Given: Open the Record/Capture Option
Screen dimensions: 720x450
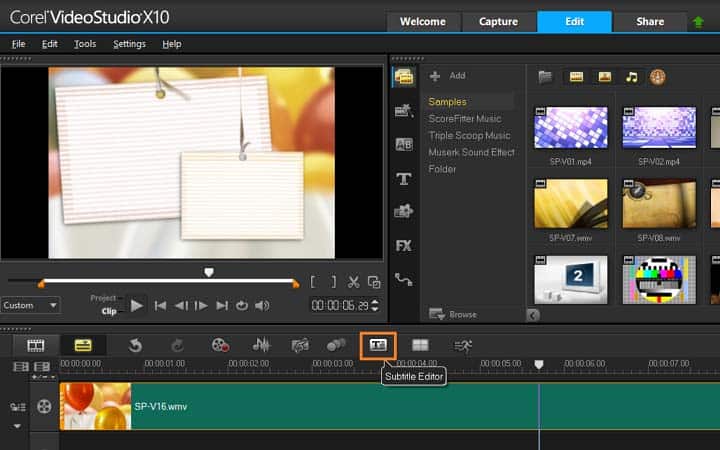Looking at the screenshot, I should (x=220, y=345).
